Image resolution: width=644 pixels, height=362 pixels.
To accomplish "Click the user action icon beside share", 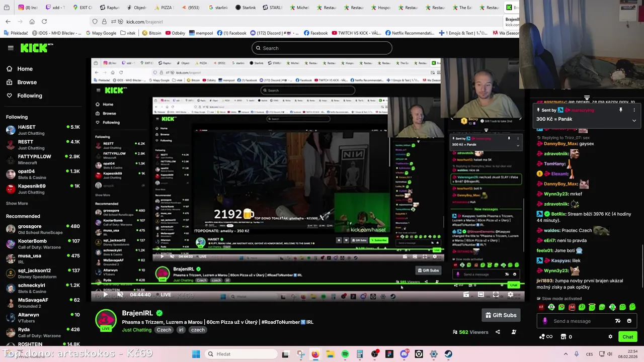I will click(514, 332).
